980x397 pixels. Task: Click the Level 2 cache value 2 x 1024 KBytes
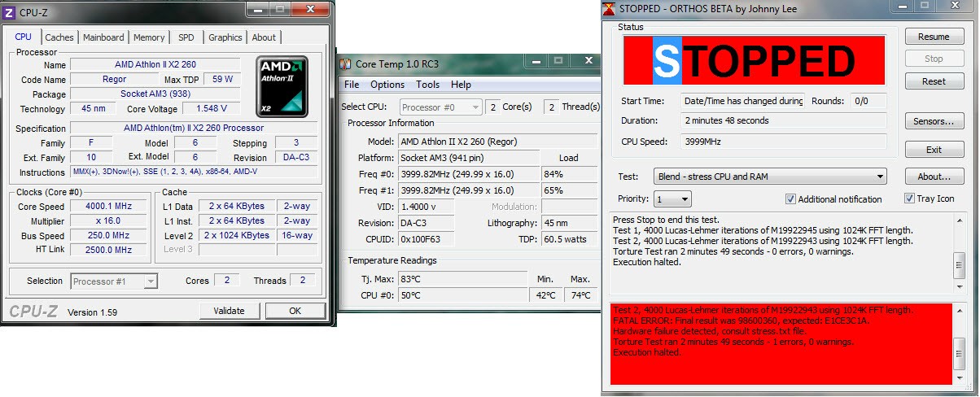[237, 235]
